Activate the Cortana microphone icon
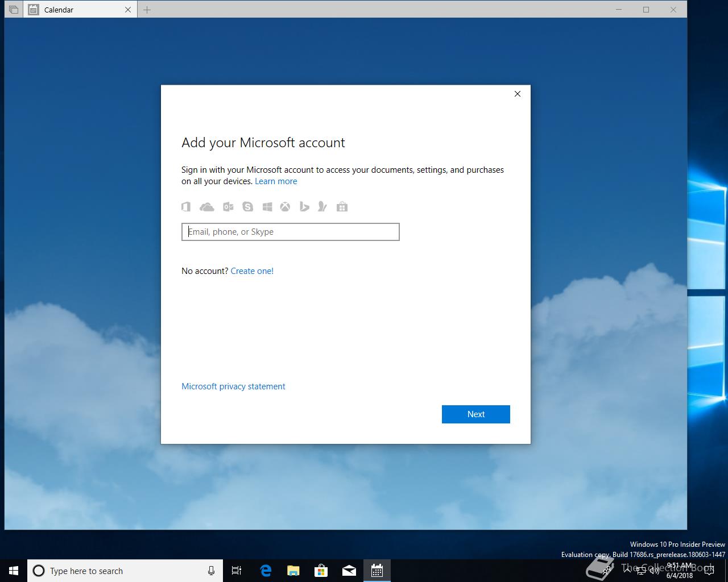 [211, 571]
